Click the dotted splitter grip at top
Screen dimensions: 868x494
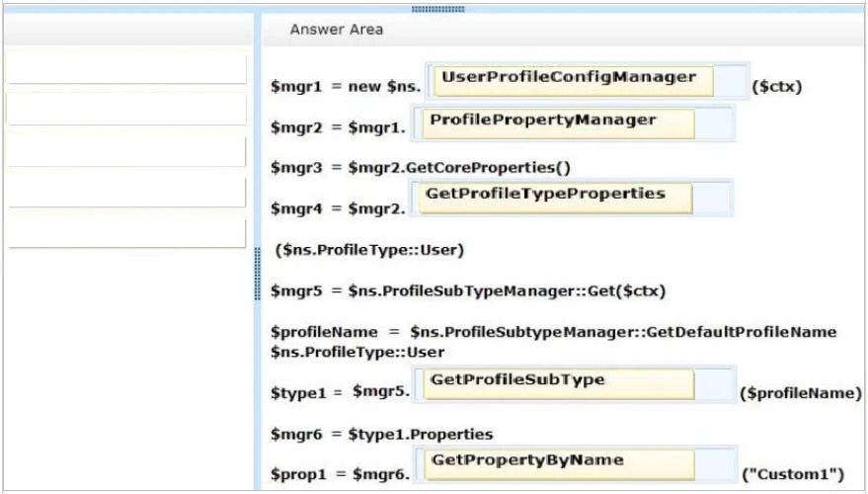(437, 9)
